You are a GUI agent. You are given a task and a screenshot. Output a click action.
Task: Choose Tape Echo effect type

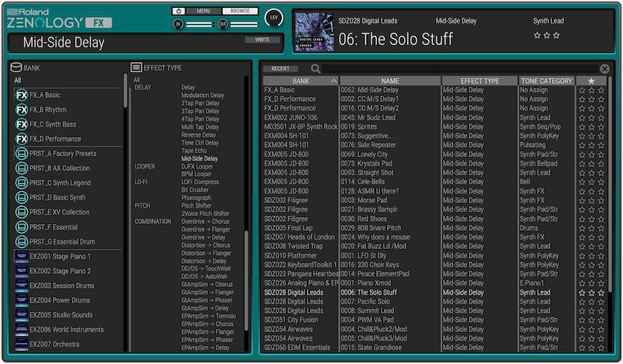[194, 151]
